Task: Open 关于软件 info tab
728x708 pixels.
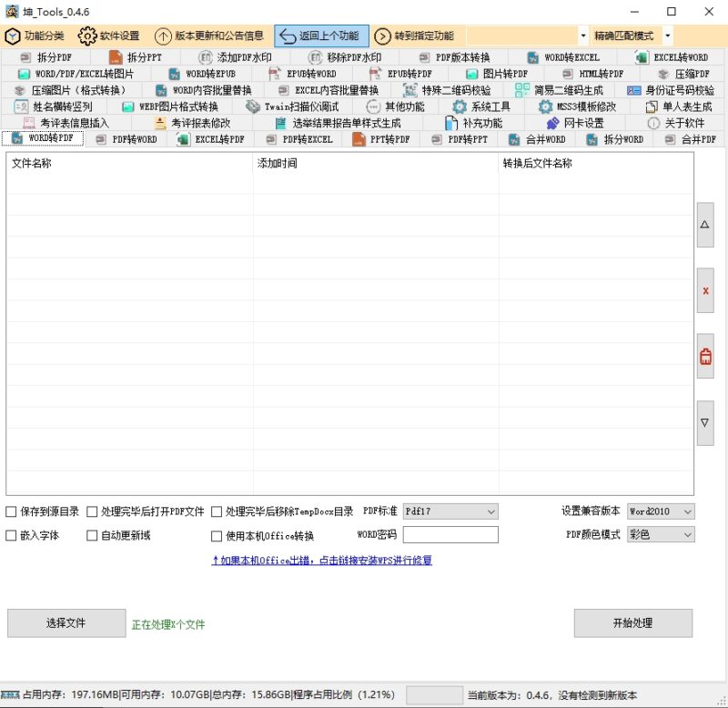Action: click(675, 123)
